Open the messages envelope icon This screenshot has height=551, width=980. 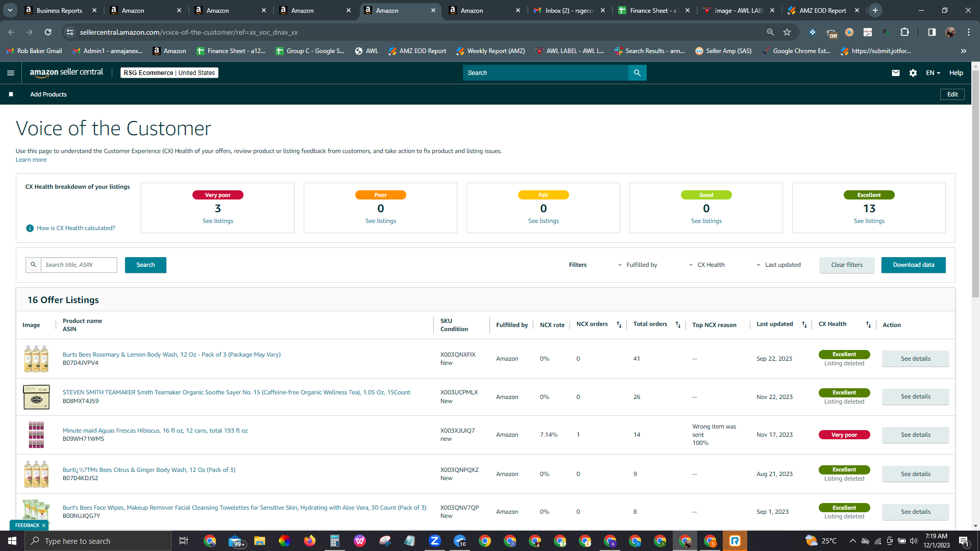tap(895, 73)
